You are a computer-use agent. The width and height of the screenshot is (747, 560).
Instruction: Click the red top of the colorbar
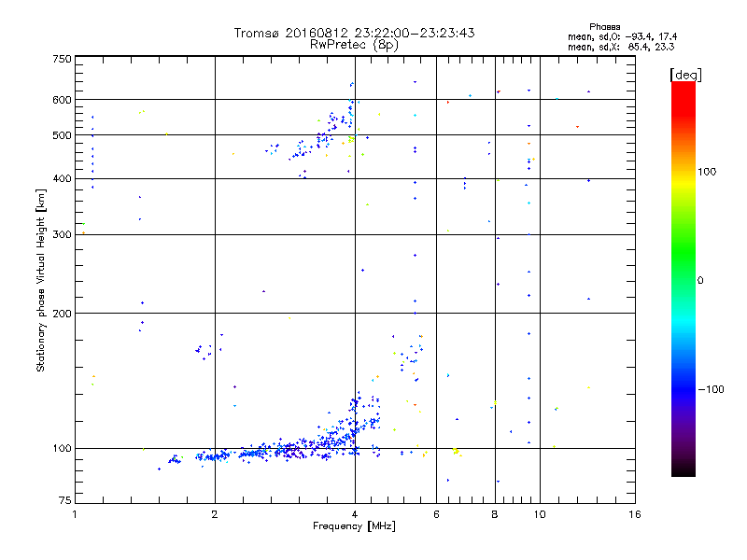pos(683,87)
